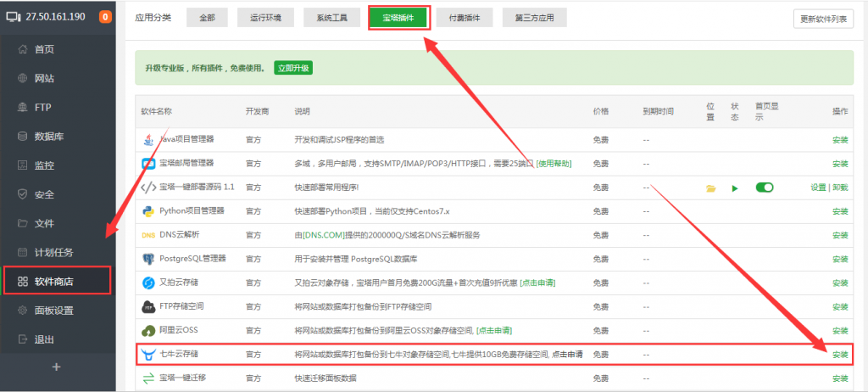Image resolution: width=868 pixels, height=392 pixels.
Task: Click the 软件商店 grid icon in sidebar
Action: [x=23, y=282]
